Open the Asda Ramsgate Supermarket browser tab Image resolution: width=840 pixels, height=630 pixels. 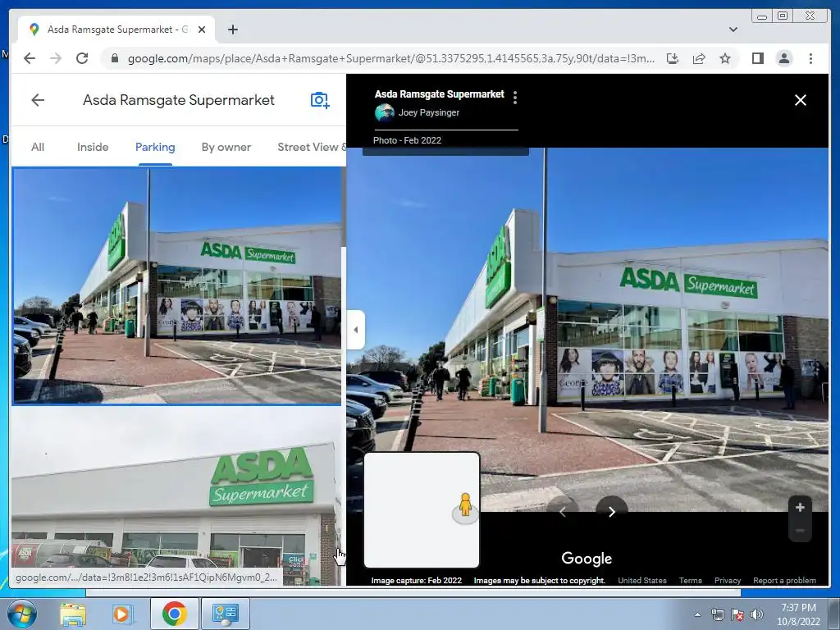pos(118,30)
